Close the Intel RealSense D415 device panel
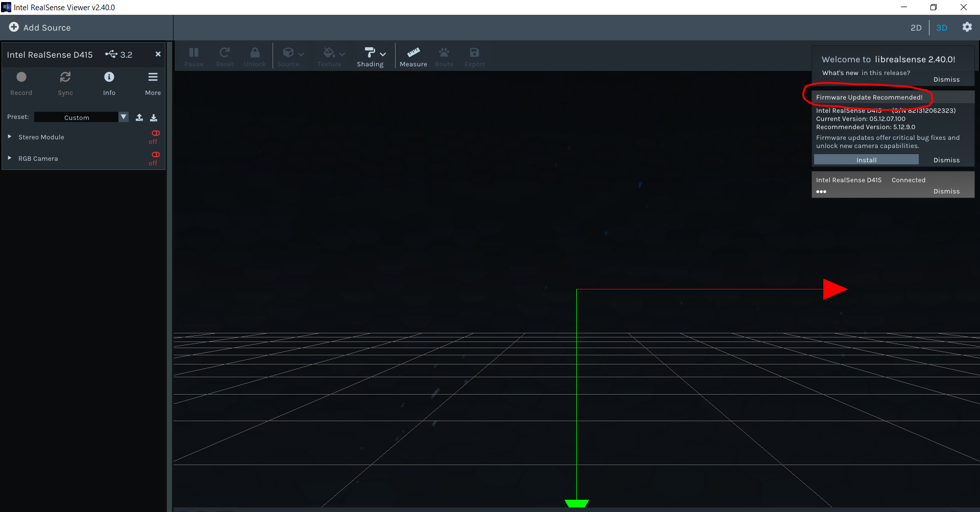The width and height of the screenshot is (980, 512). coord(158,54)
